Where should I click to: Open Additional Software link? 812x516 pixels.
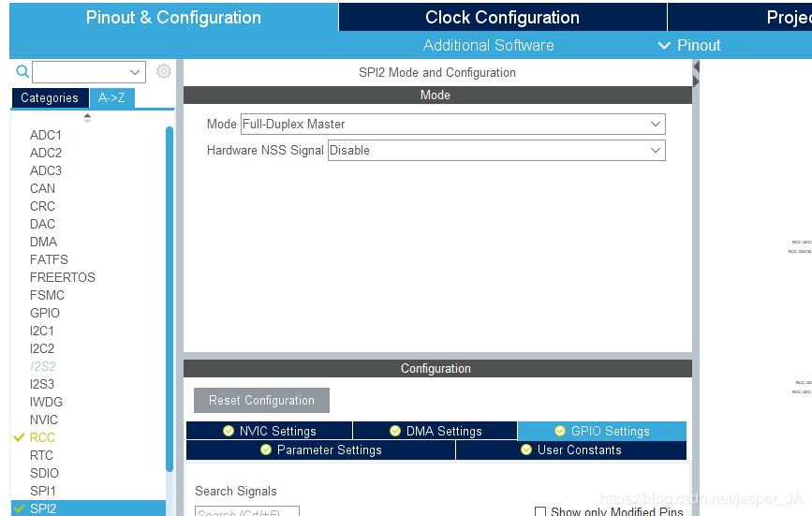[x=488, y=45]
